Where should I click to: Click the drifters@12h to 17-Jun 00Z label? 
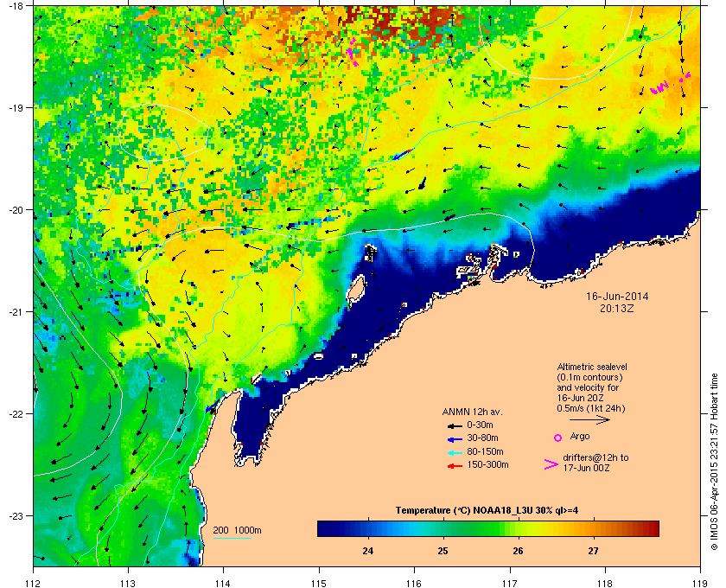pos(595,463)
